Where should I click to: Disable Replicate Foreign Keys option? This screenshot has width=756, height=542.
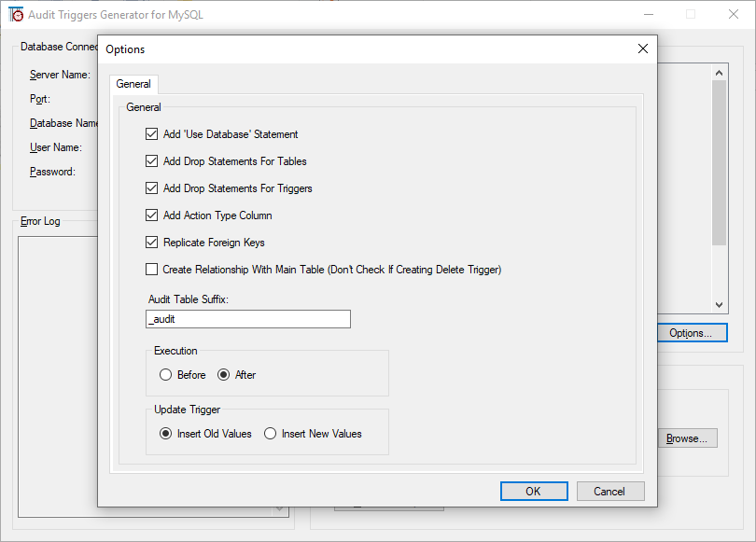[x=152, y=242]
